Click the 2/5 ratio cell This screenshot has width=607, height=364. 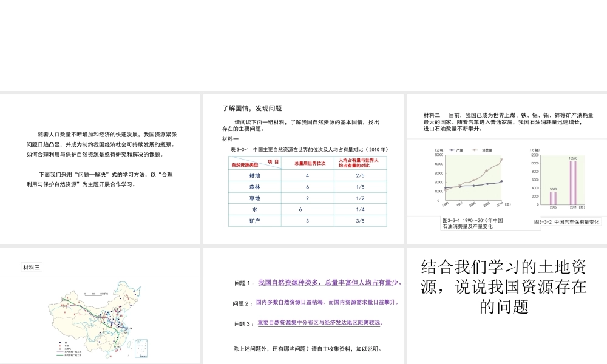[x=360, y=175]
